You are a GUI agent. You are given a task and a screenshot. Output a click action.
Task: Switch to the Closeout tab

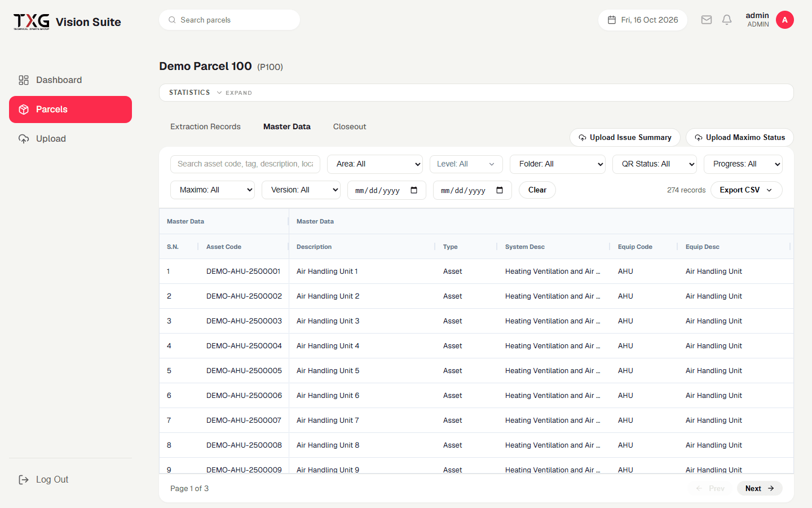(350, 126)
